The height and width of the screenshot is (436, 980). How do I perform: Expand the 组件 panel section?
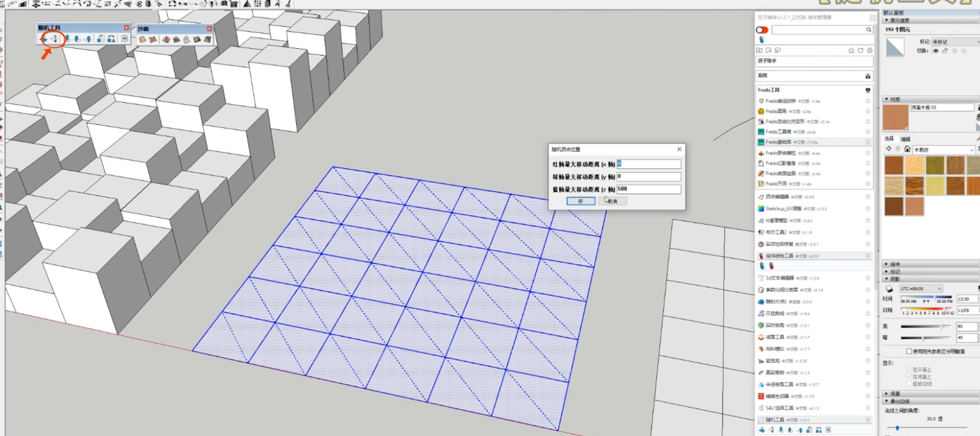[895, 264]
